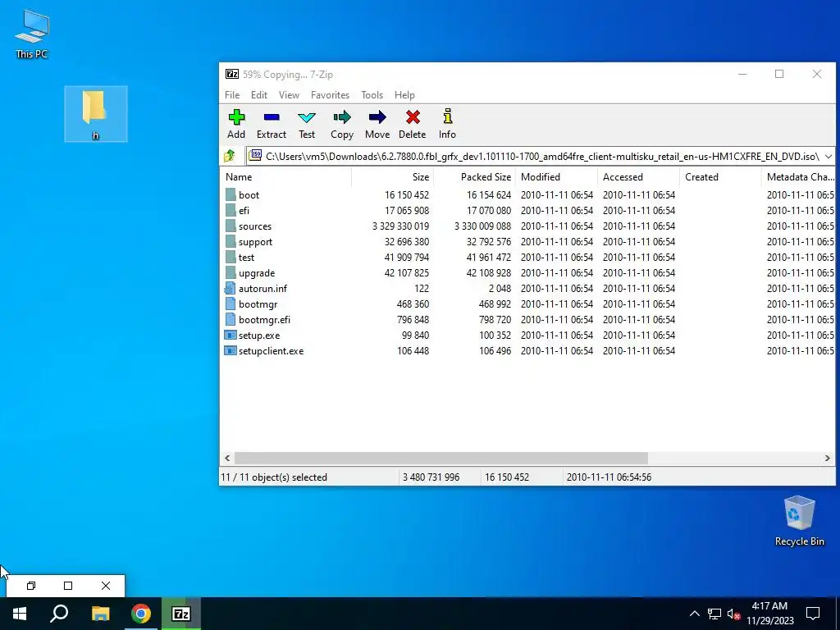
Task: Open the Tools menu
Action: pos(372,95)
